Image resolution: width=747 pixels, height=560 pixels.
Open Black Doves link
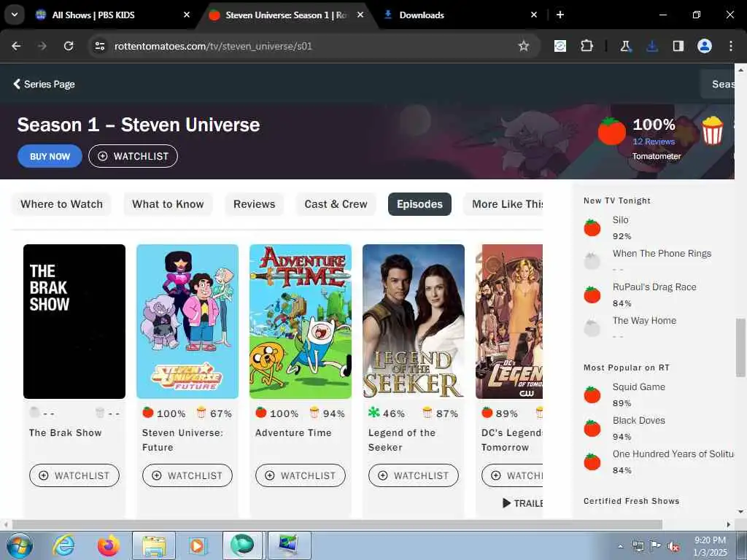click(x=638, y=421)
